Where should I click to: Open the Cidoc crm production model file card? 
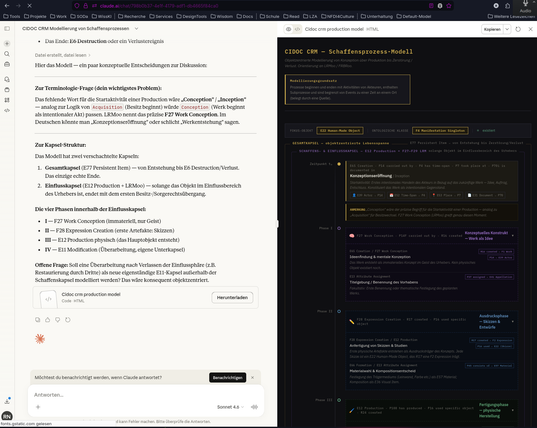[146, 298]
